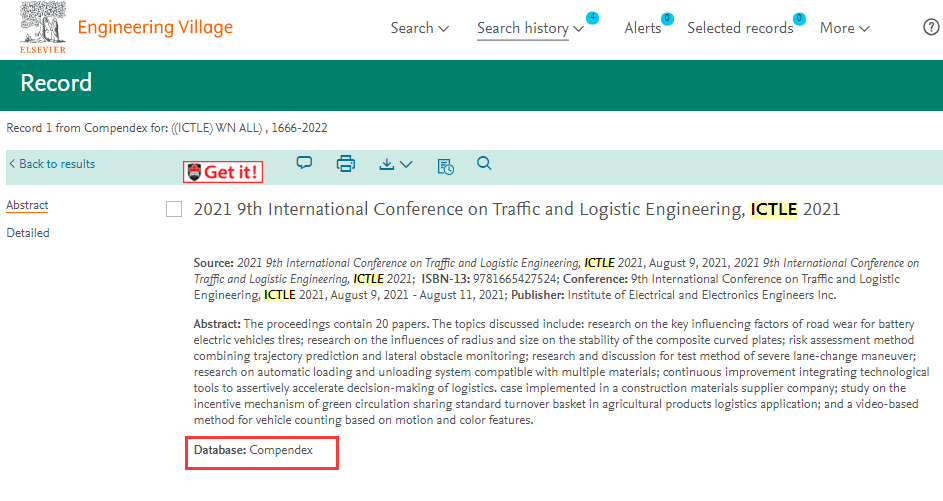Screen dimensions: 943x501
Task: Click the magnifier search icon in toolbar
Action: (x=484, y=163)
